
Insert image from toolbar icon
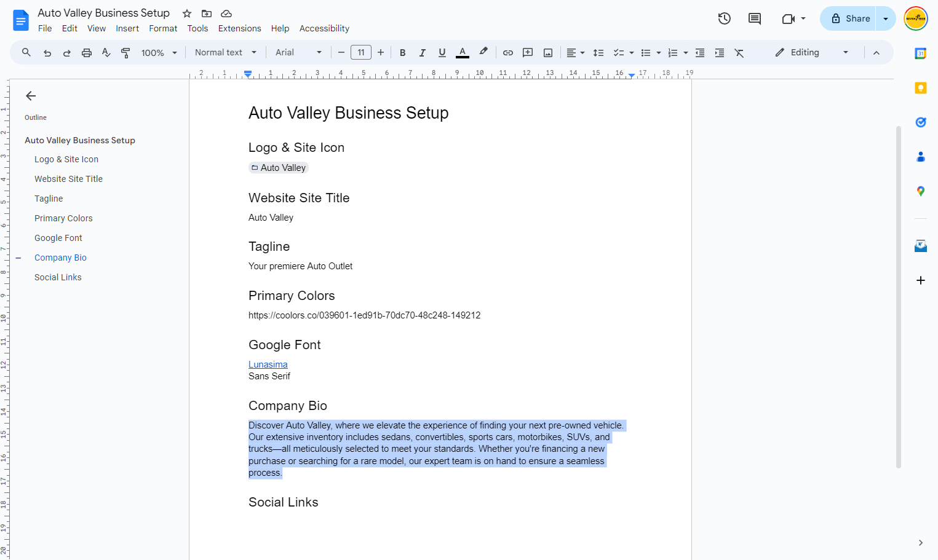548,53
